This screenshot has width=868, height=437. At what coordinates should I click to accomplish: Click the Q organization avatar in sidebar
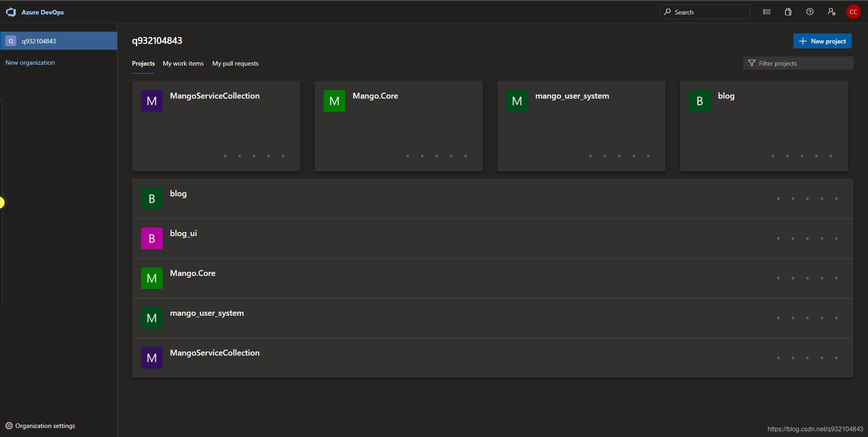[x=11, y=41]
